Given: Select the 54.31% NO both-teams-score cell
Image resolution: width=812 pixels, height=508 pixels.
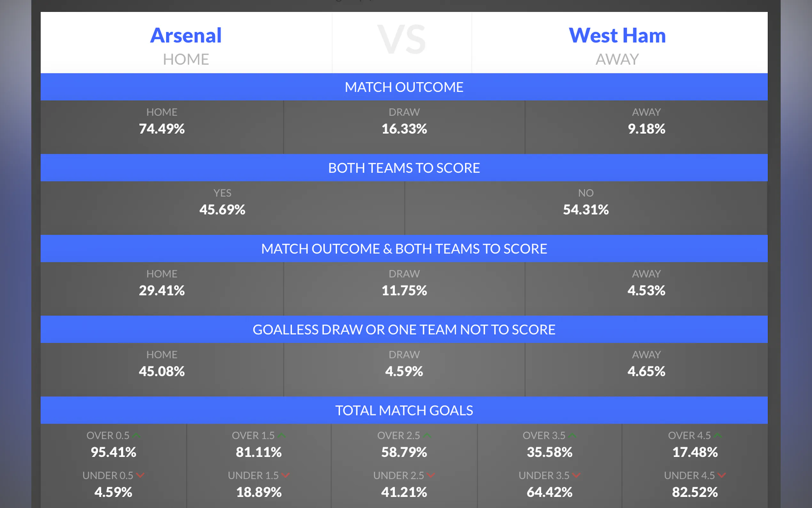Looking at the screenshot, I should 586,210.
